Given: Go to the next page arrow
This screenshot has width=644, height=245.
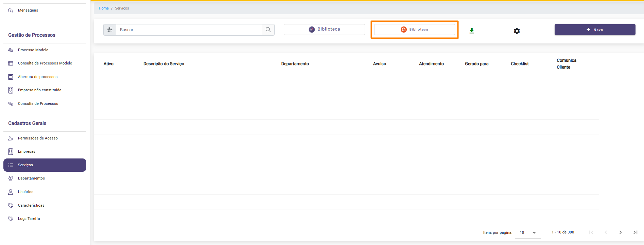Looking at the screenshot, I should tap(620, 232).
